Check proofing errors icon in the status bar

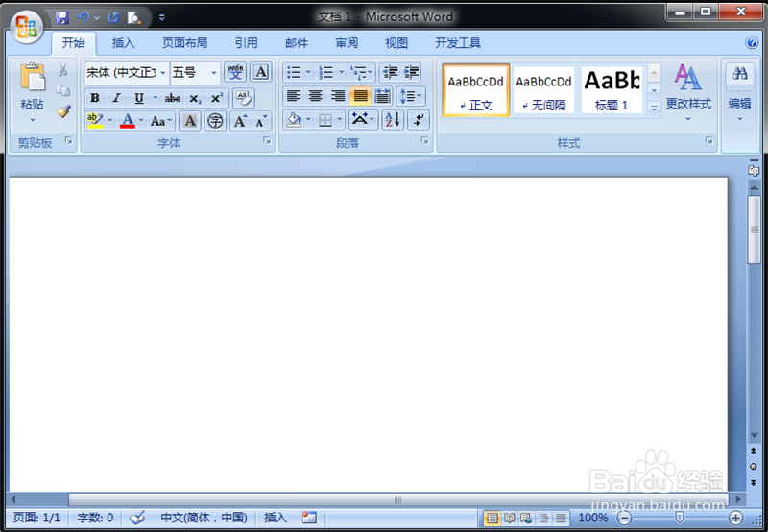pos(137,518)
